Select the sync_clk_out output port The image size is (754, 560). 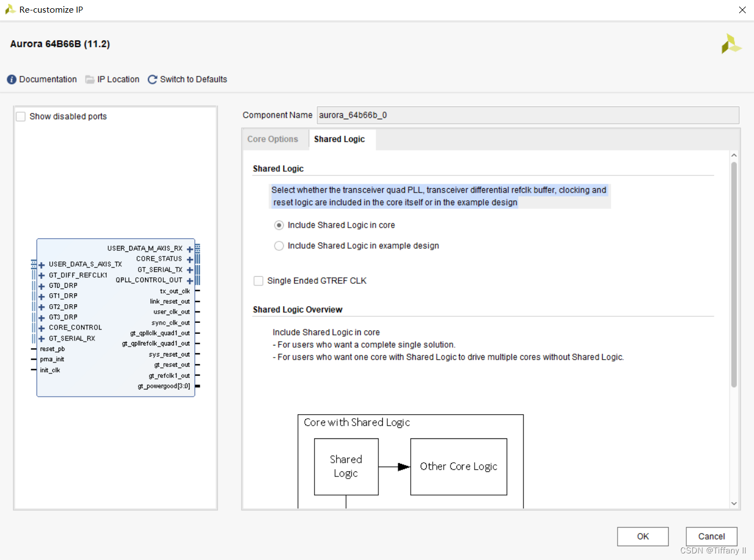tap(171, 323)
